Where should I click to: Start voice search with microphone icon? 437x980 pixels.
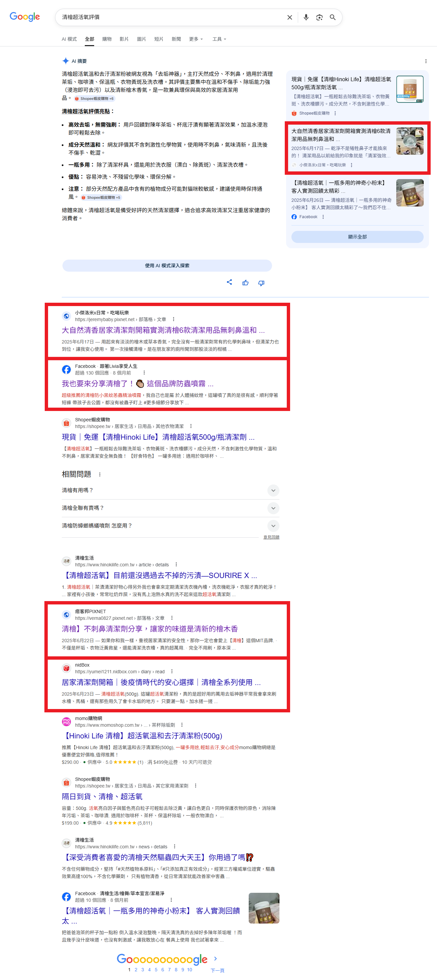(306, 17)
